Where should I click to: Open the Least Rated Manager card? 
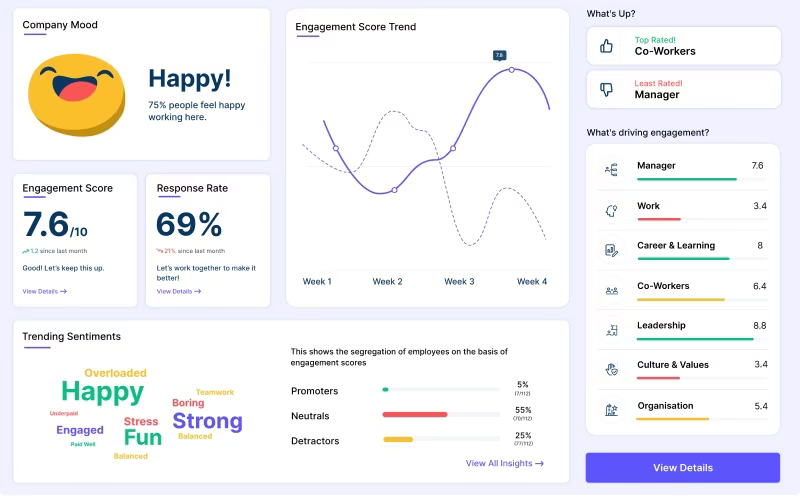pyautogui.click(x=684, y=89)
